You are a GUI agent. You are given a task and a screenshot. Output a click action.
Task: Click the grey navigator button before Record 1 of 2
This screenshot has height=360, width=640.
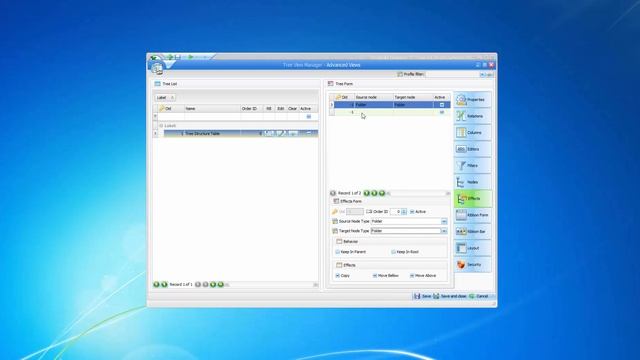click(x=333, y=193)
